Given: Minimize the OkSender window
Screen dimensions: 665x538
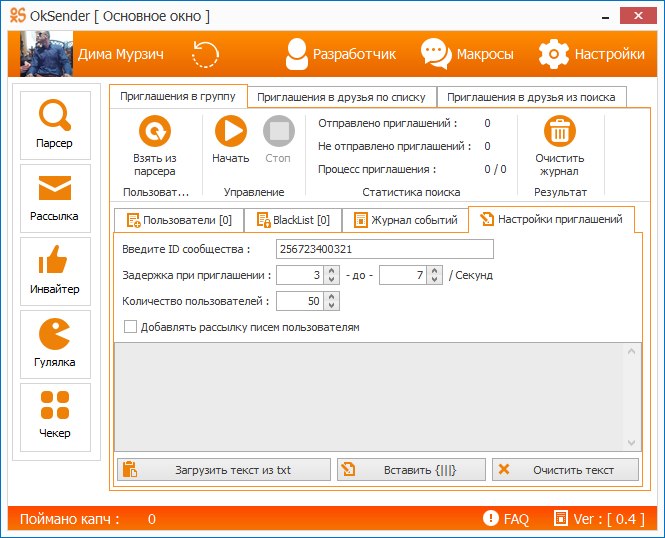Looking at the screenshot, I should tap(606, 17).
